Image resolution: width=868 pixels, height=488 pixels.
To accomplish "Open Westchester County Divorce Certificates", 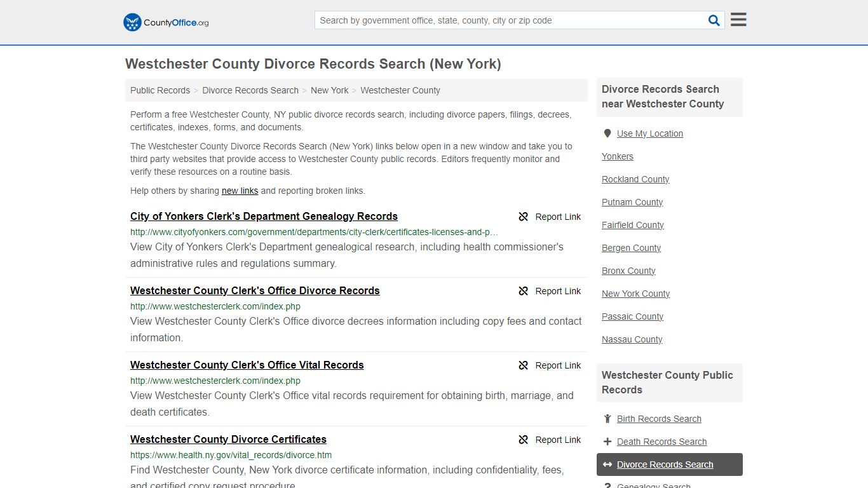I will pyautogui.click(x=228, y=439).
